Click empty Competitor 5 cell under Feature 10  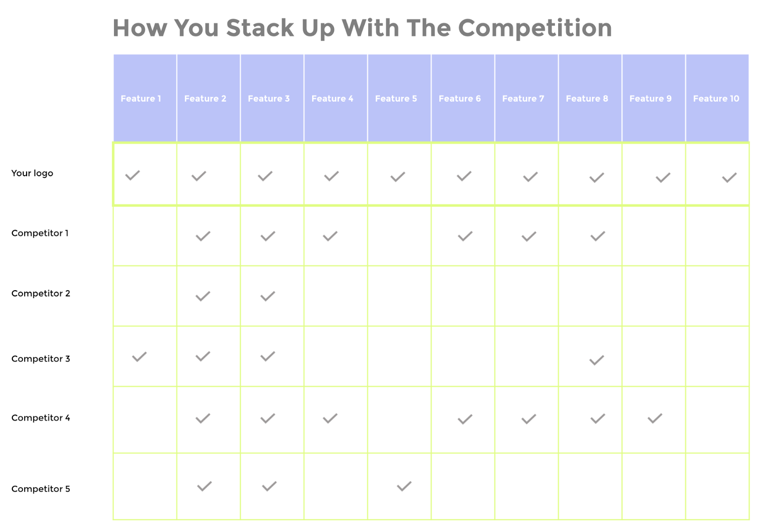tap(717, 486)
